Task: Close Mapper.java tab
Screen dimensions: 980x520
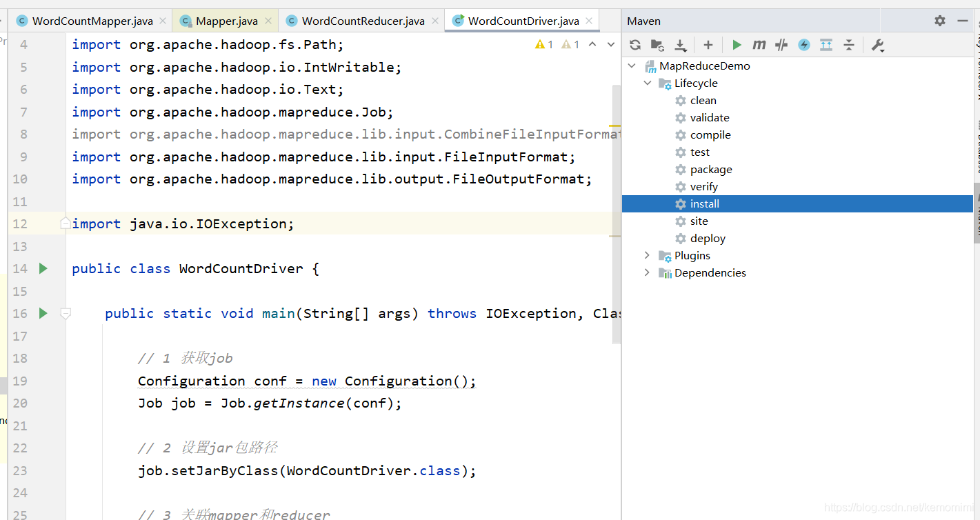Action: [268, 21]
